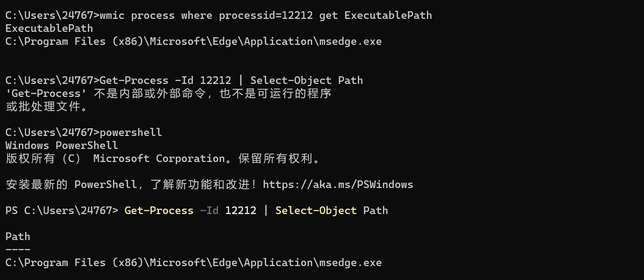Image resolution: width=644 pixels, height=280 pixels.
Task: Click 12212 in the PowerShell command
Action: (x=241, y=210)
